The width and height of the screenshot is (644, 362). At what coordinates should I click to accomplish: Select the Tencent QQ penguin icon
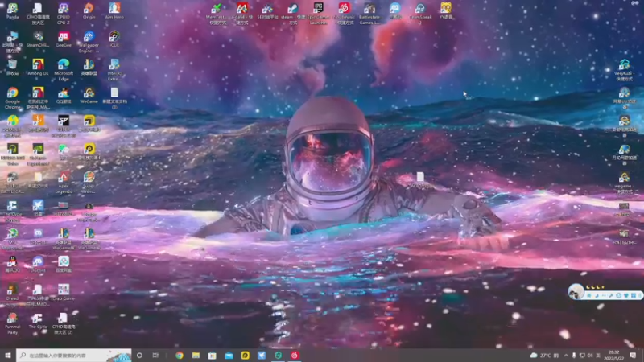point(12,265)
